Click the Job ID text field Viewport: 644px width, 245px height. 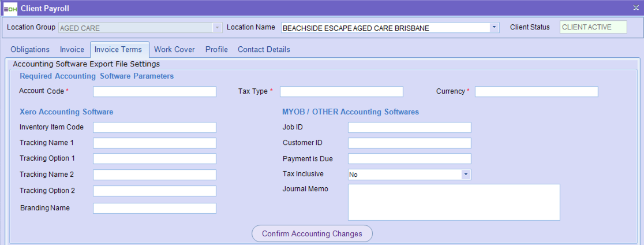pyautogui.click(x=409, y=127)
